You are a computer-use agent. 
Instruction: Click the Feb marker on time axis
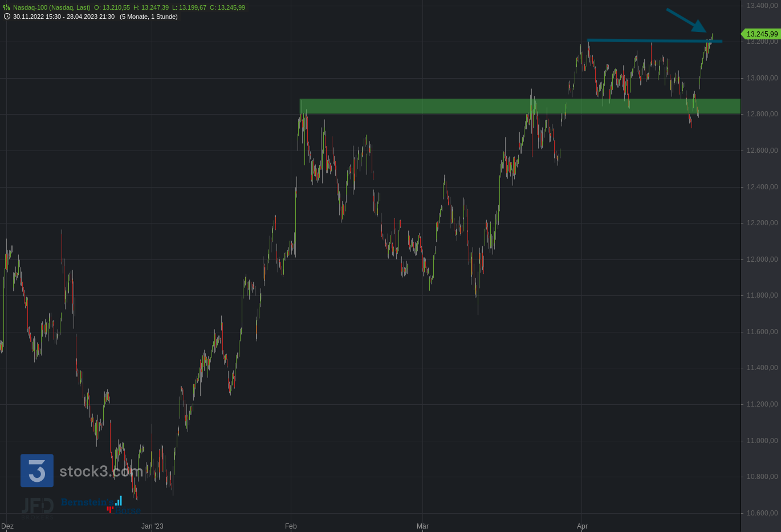tap(291, 526)
